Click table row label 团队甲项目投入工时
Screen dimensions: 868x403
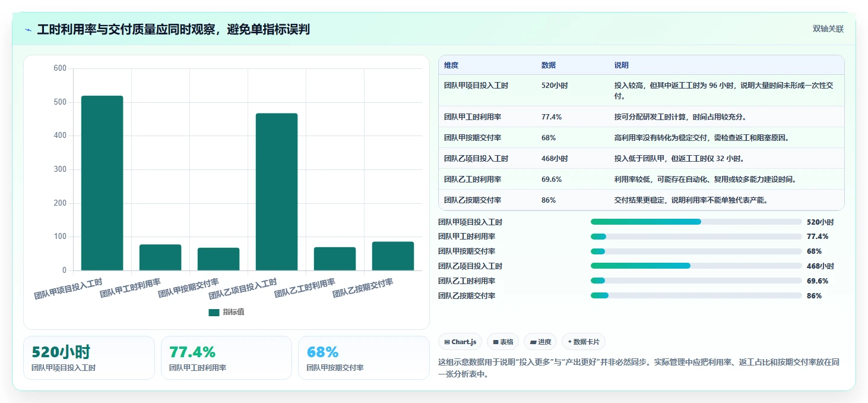[x=476, y=86]
